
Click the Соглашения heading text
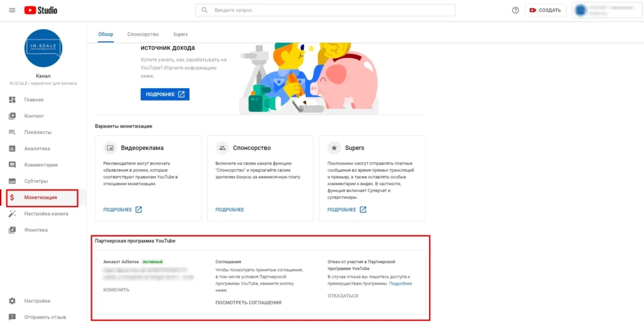pos(228,261)
